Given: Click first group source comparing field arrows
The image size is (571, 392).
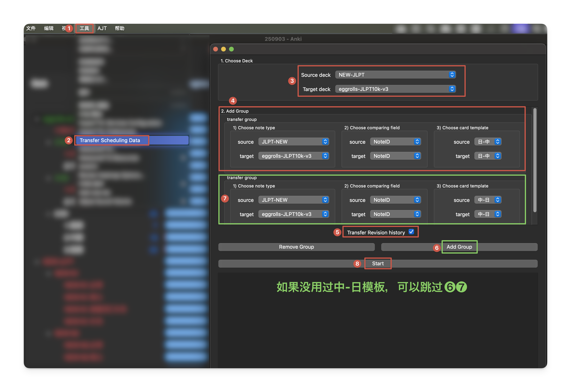Looking at the screenshot, I should pyautogui.click(x=417, y=142).
